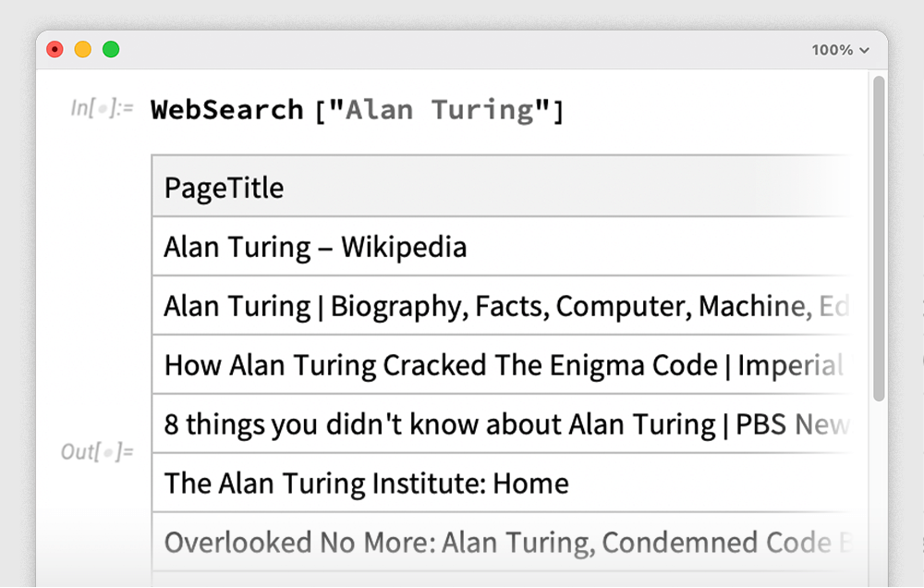
Task: Open the 100% zoom magnification dropdown
Action: 839,50
